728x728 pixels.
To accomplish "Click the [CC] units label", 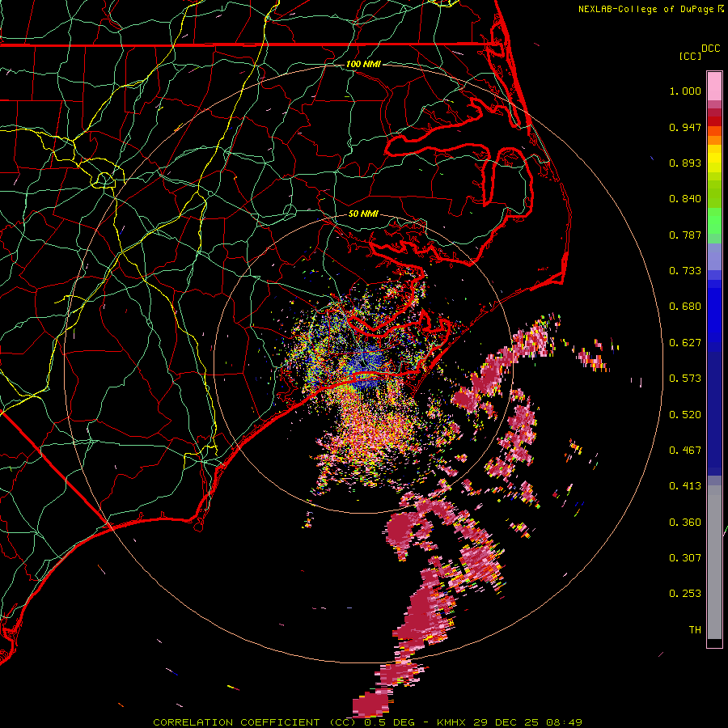I will (x=690, y=56).
